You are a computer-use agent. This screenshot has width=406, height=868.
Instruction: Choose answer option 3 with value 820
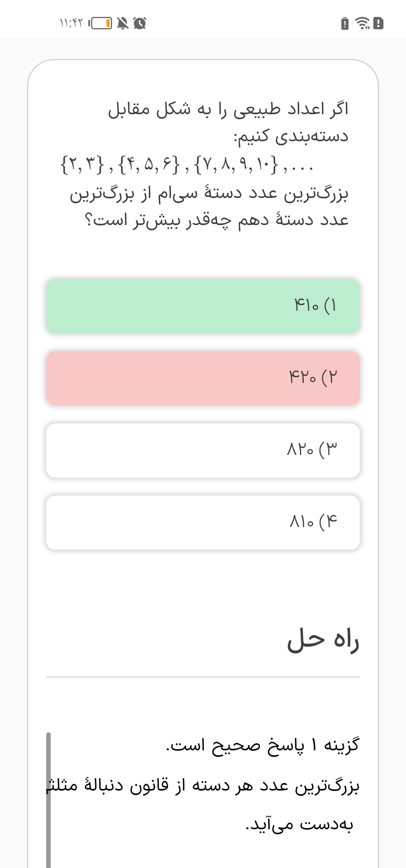(203, 450)
